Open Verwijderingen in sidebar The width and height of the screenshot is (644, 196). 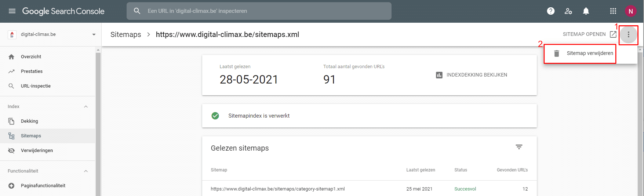(37, 151)
